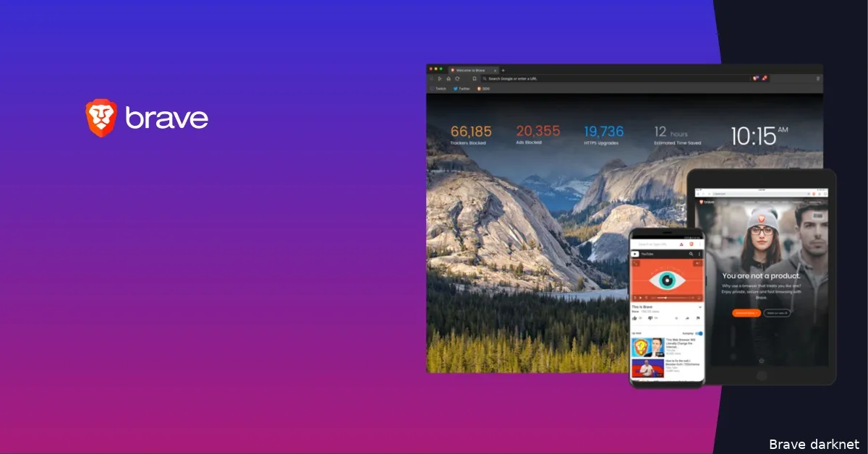The height and width of the screenshot is (454, 868).
Task: Click the home icon in browser toolbar
Action: (x=448, y=78)
